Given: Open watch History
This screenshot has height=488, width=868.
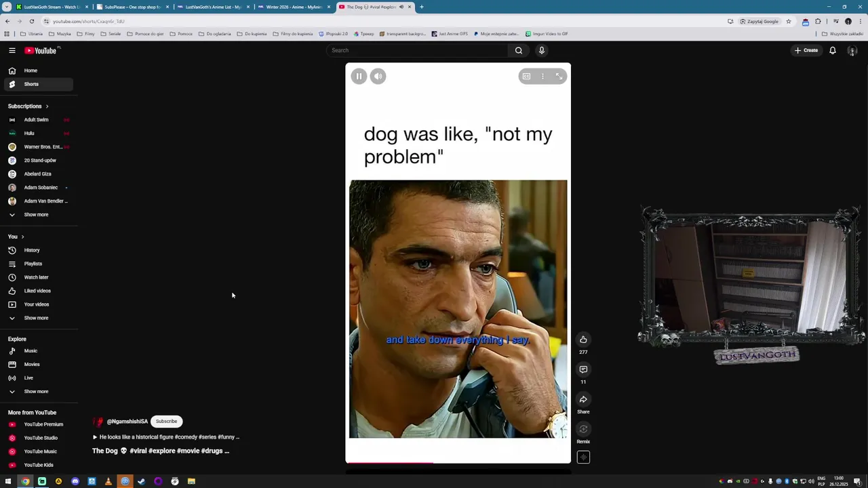Looking at the screenshot, I should [38, 250].
